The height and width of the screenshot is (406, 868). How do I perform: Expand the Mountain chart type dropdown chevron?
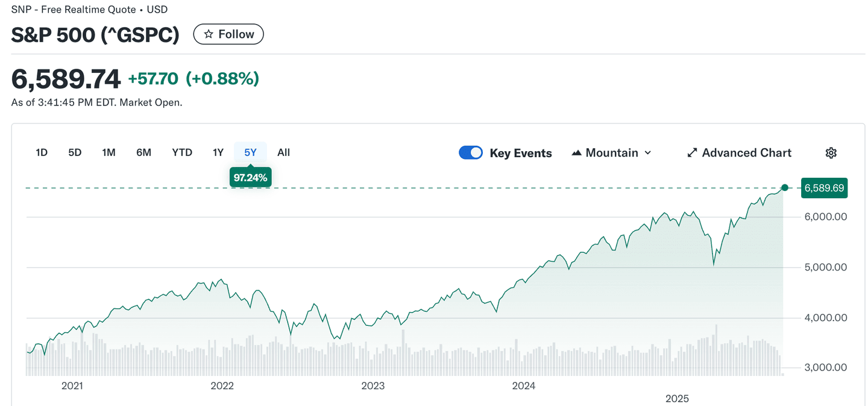(648, 153)
